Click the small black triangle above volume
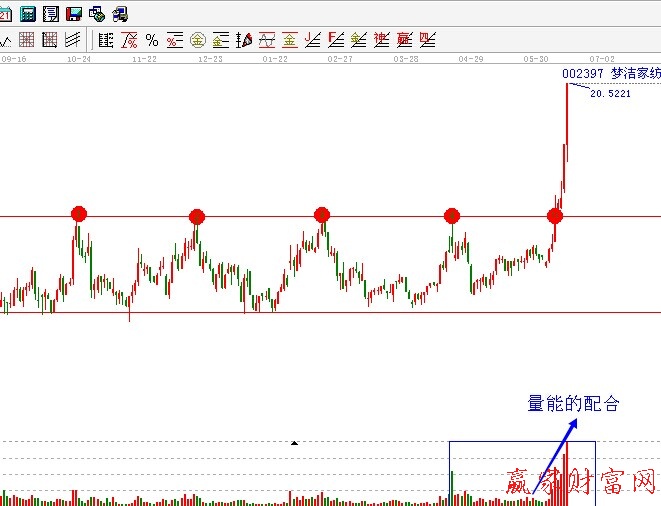661x506 pixels. coord(294,441)
